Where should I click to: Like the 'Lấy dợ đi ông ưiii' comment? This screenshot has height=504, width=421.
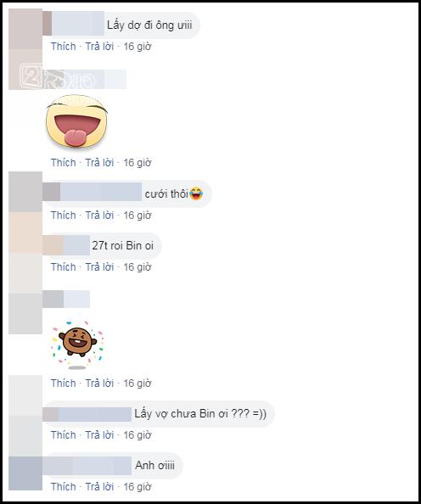point(64,47)
